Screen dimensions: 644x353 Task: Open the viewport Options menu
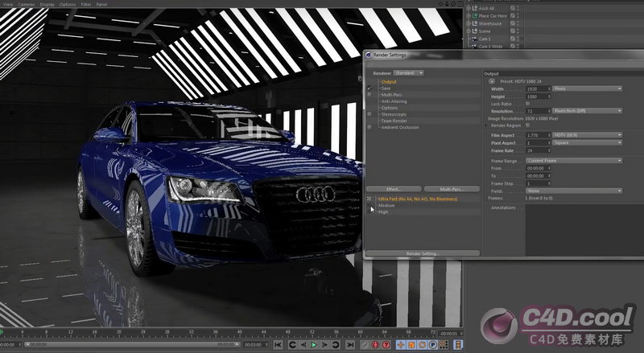coord(68,4)
